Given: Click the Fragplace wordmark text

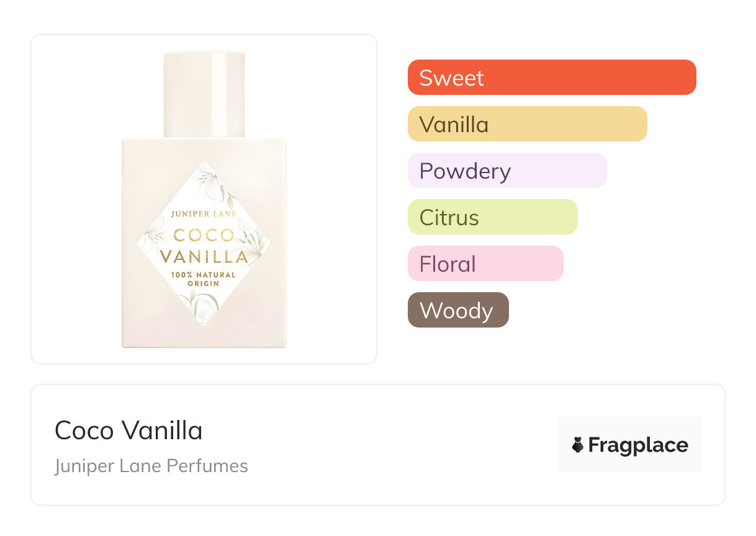Looking at the screenshot, I should pos(638,445).
